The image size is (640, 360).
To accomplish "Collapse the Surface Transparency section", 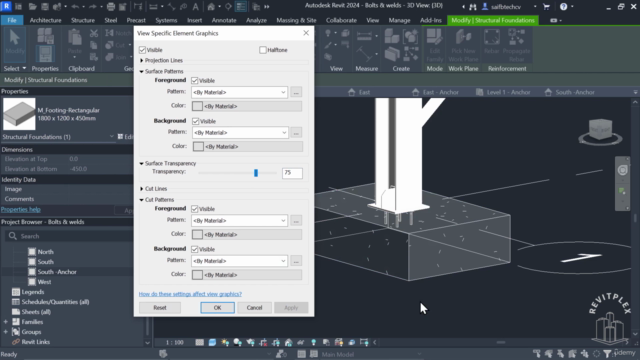I will (x=142, y=163).
